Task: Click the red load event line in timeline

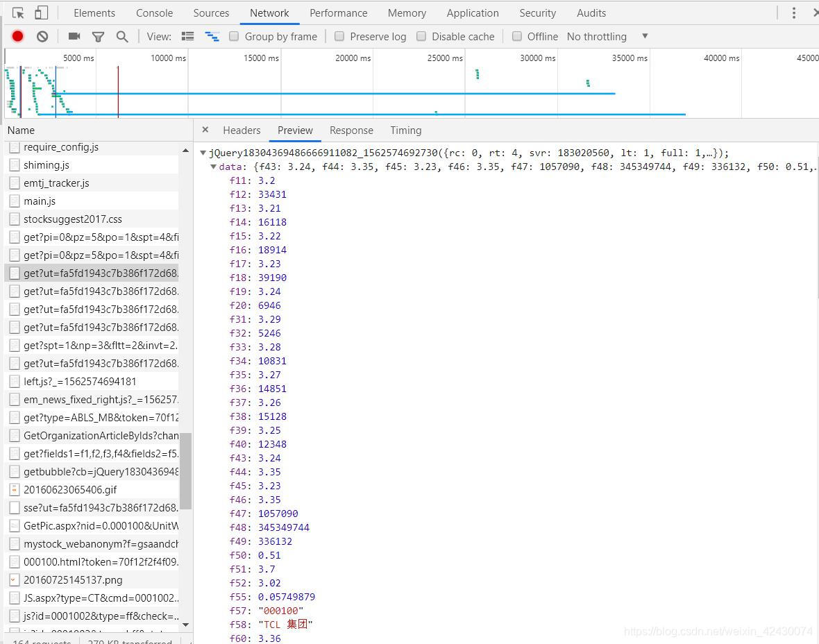Action: [x=118, y=92]
